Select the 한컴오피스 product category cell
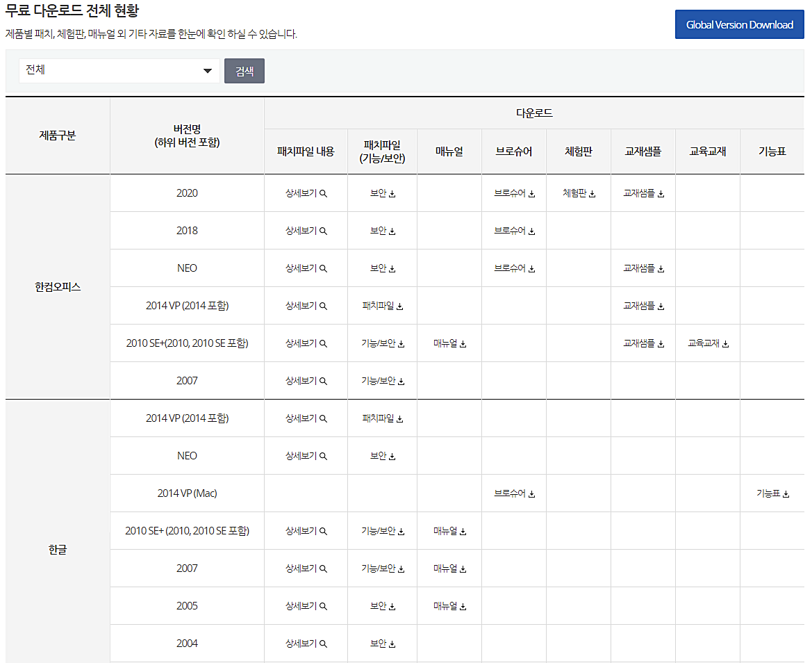 58,287
